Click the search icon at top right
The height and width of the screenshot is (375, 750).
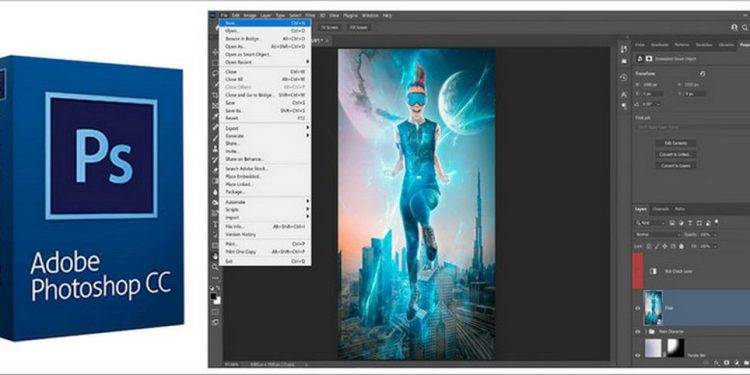[745, 27]
